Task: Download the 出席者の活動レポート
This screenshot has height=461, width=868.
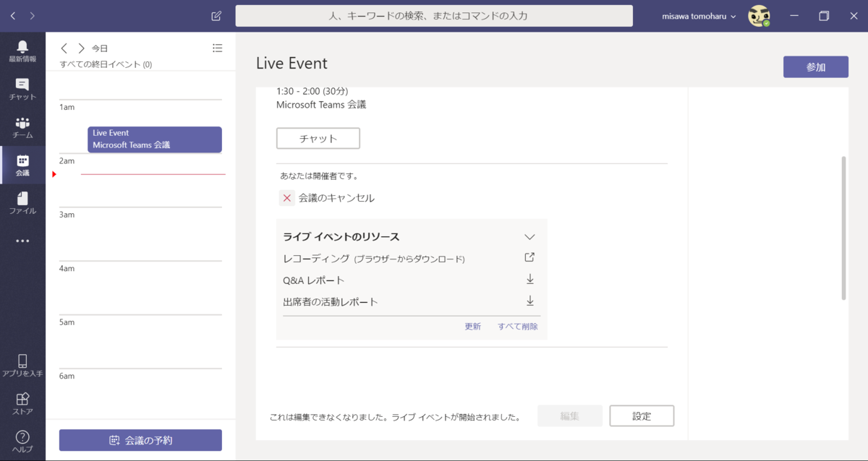Action: [529, 301]
